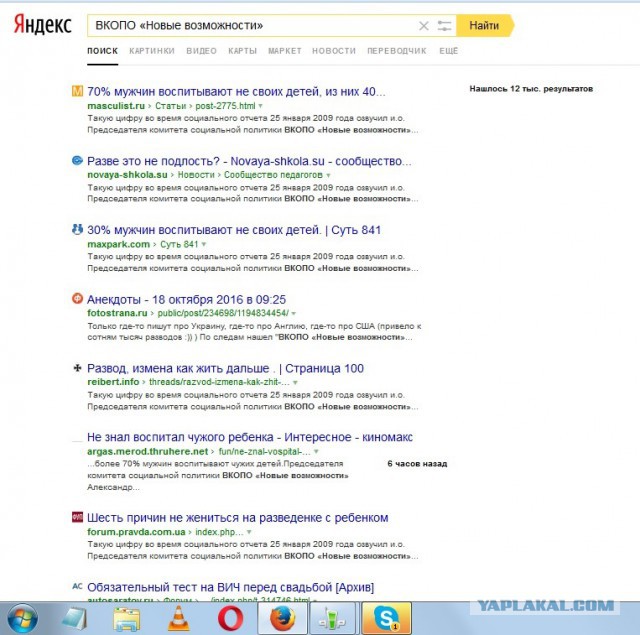Open the notepad taskbar icon
Screen dimensions: 640x635
pos(74,619)
